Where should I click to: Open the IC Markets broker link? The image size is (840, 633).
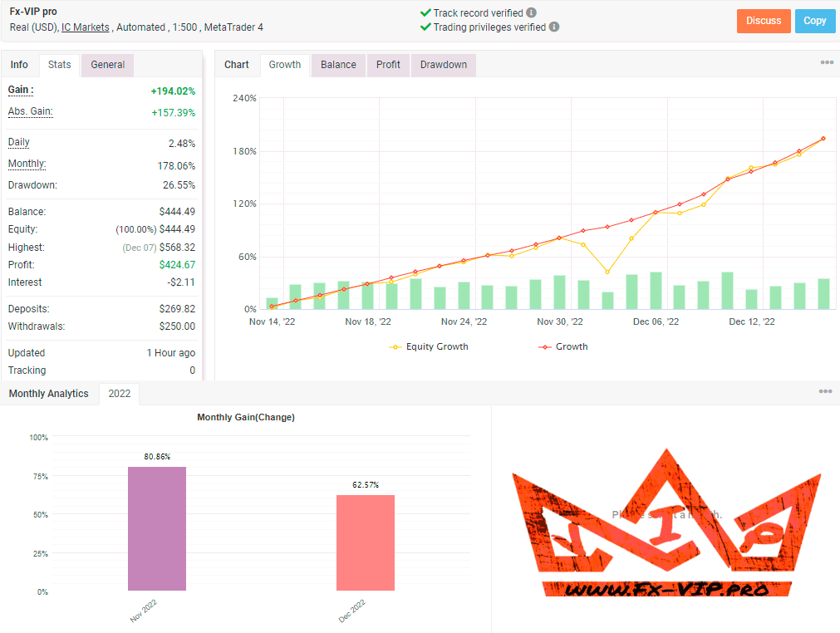pos(86,27)
